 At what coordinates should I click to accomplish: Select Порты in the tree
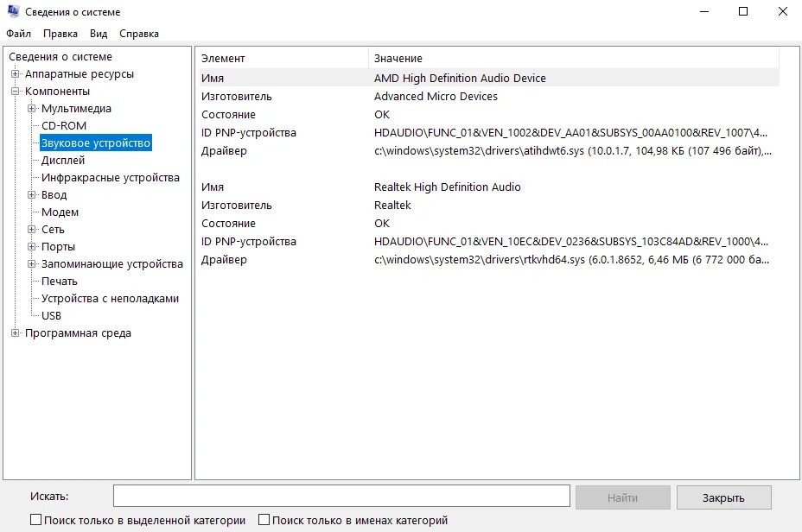(58, 247)
